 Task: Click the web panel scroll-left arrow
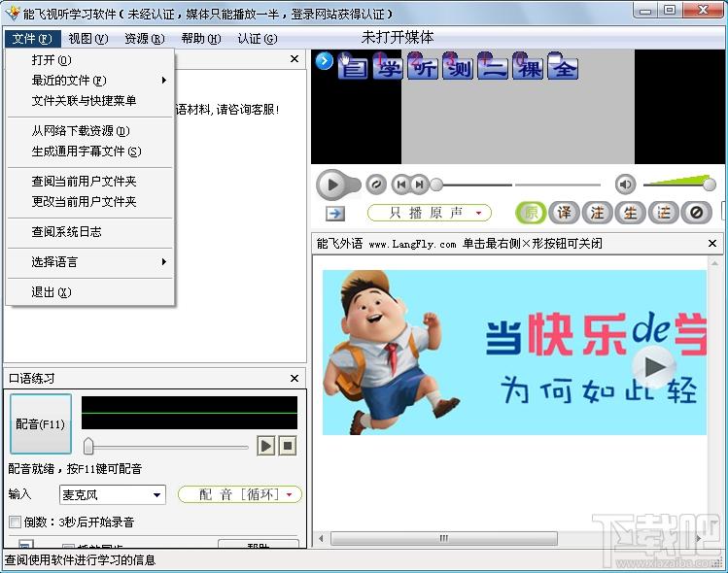321,538
